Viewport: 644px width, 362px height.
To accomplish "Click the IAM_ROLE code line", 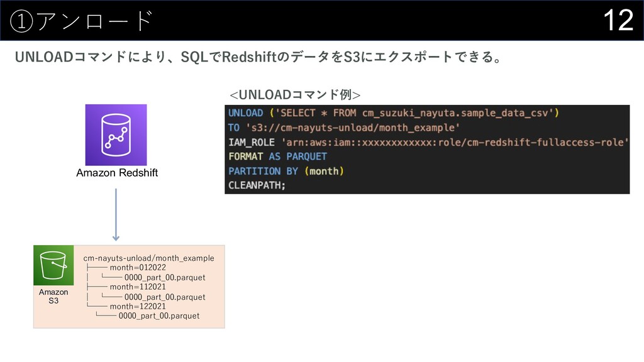I will coord(428,143).
